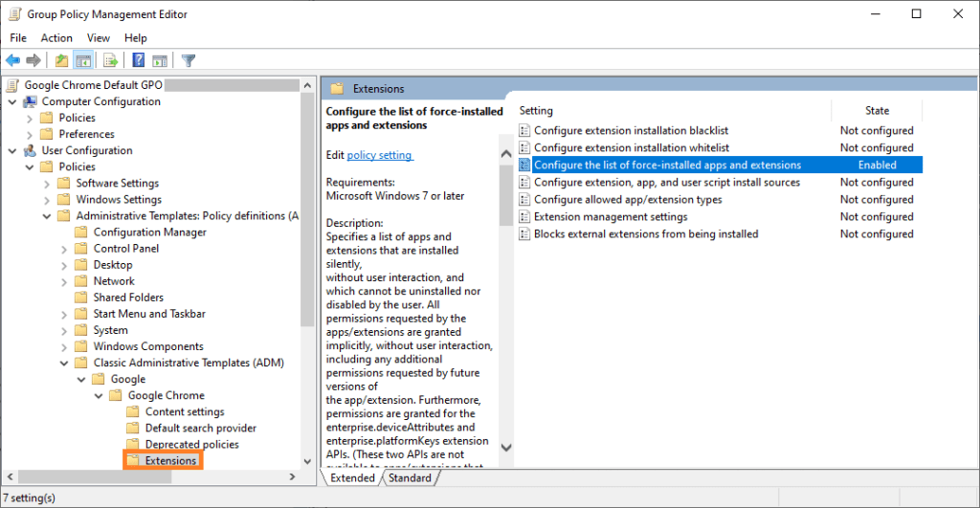Click the Google Chrome Default GPO icon
This screenshot has height=508, width=980.
click(12, 85)
